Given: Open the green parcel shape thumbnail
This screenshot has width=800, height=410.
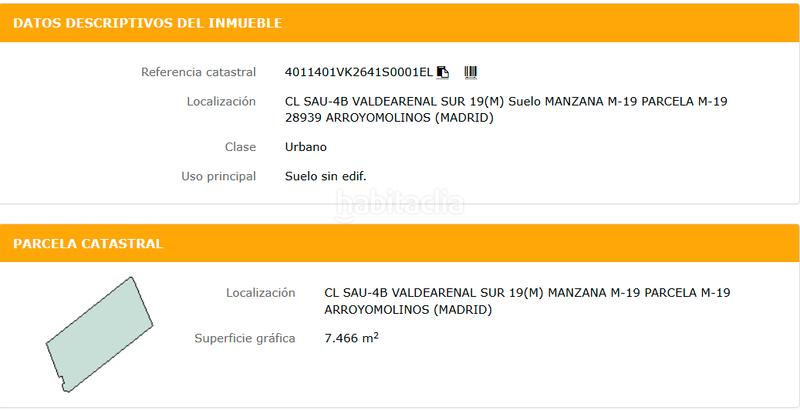Looking at the screenshot, I should [x=99, y=335].
